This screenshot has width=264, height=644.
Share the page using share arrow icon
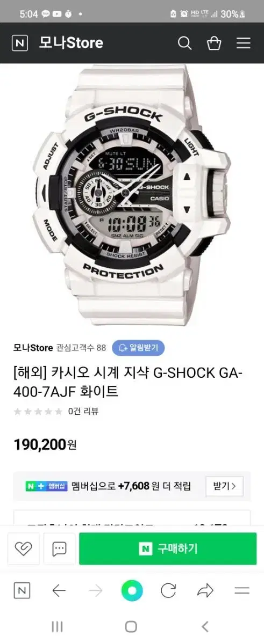coord(205,591)
